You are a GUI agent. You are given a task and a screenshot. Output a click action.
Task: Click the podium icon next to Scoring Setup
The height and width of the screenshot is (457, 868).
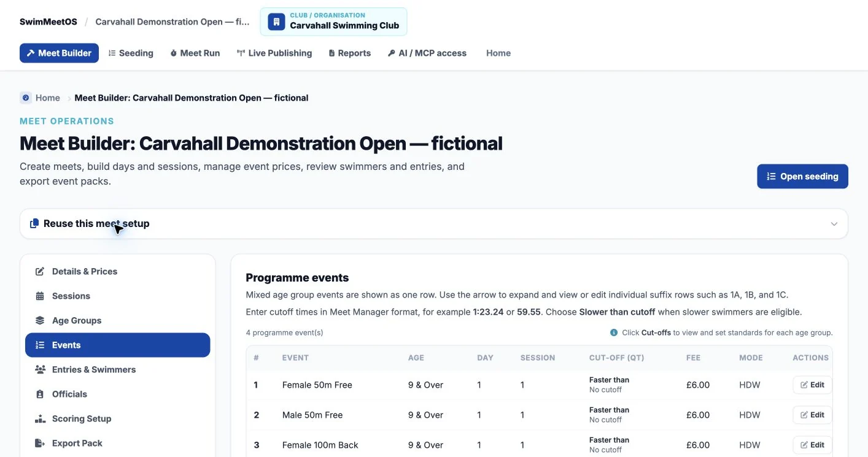[x=41, y=418]
